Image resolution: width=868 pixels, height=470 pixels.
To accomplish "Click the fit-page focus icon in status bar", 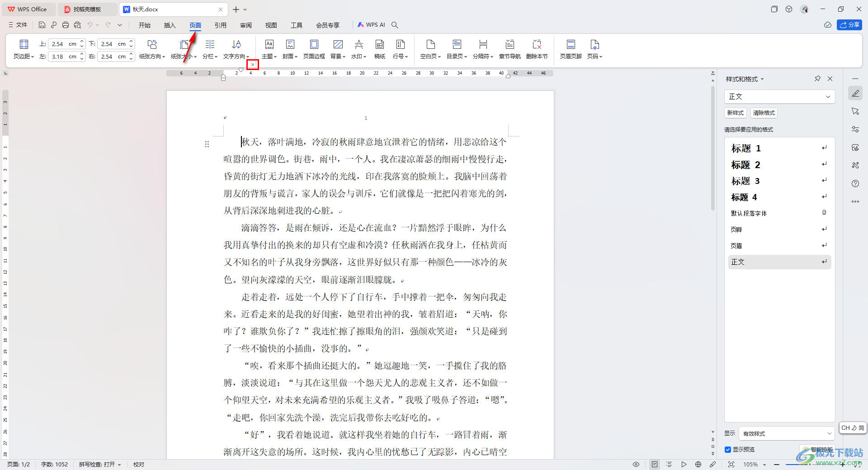I will coord(731,465).
